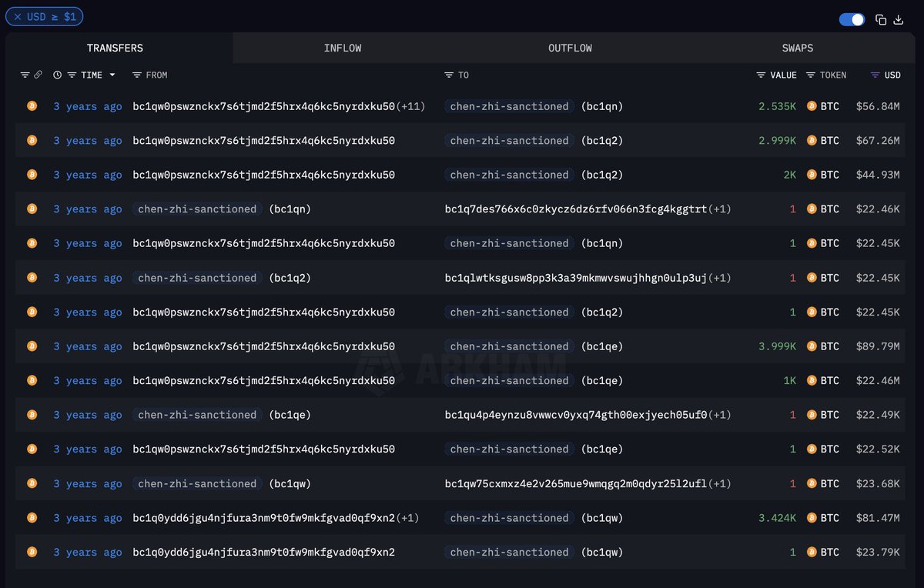The image size is (924, 588).
Task: Open the bc1q7des766x6c0zkycz6dz6rfv066n3fcg4kggtrt address
Action: 575,209
